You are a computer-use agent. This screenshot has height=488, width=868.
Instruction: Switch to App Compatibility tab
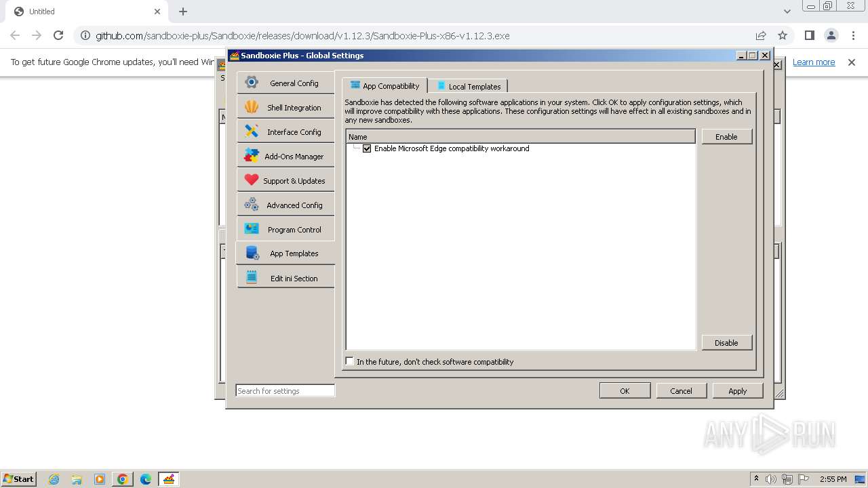[384, 85]
